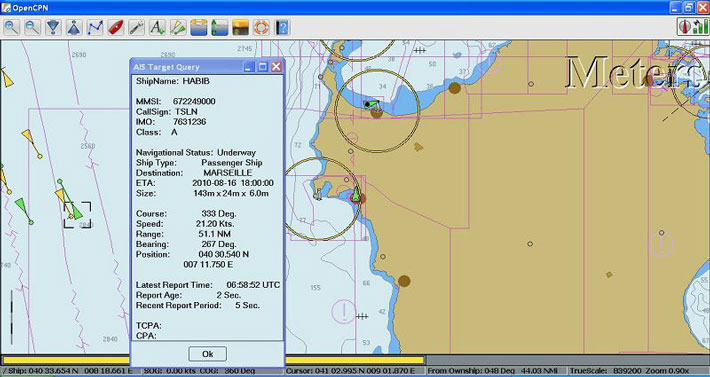Image resolution: width=710 pixels, height=377 pixels.
Task: Click the sunset color scheme icon
Action: (x=240, y=28)
